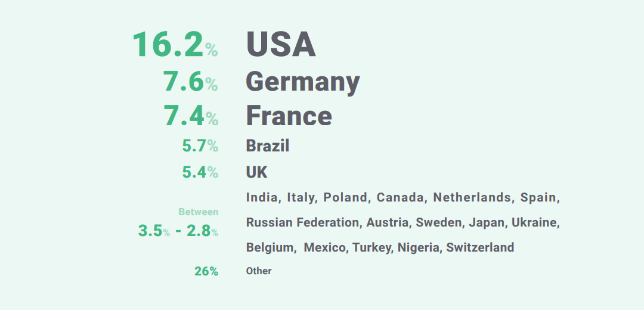This screenshot has width=644, height=310.
Task: Click the 26% value
Action: tap(206, 271)
